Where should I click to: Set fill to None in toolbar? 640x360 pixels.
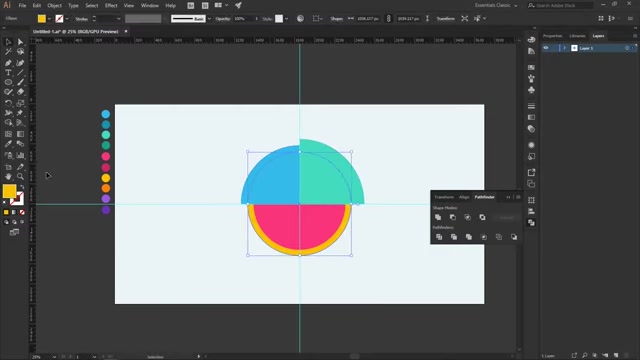pyautogui.click(x=22, y=212)
